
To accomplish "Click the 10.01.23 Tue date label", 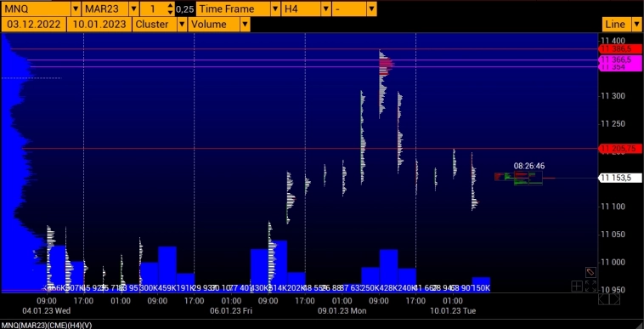I will (453, 311).
